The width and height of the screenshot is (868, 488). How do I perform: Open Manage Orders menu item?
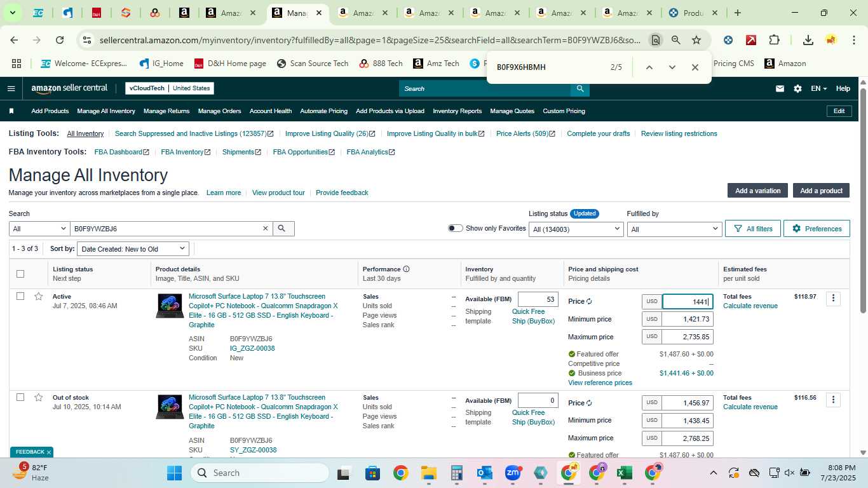[219, 111]
